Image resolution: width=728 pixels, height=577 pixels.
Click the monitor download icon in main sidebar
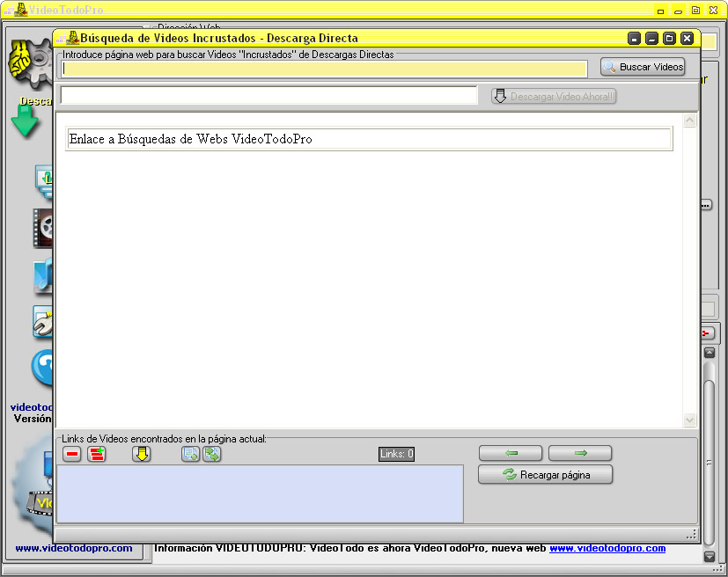44,181
